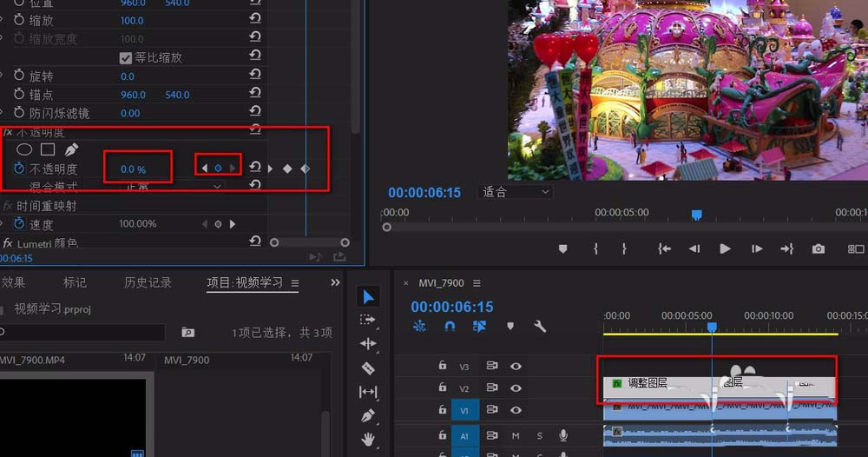The image size is (868, 457).
Task: Choose the Slip tool
Action: point(368,392)
